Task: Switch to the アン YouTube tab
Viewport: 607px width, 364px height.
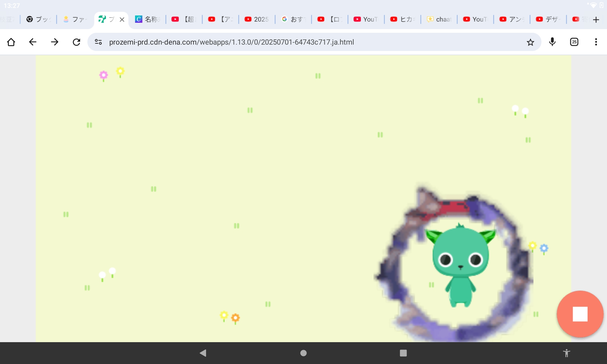Action: point(512,19)
